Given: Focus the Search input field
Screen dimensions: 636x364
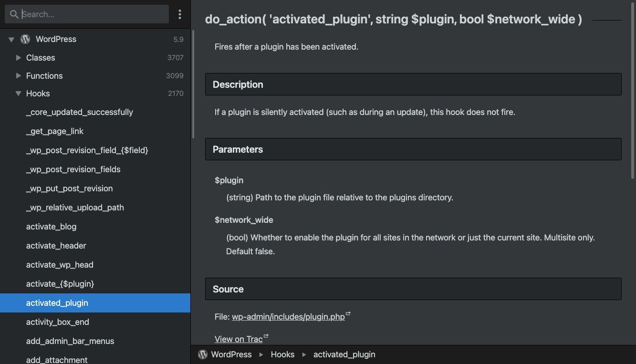Looking at the screenshot, I should pyautogui.click(x=87, y=14).
